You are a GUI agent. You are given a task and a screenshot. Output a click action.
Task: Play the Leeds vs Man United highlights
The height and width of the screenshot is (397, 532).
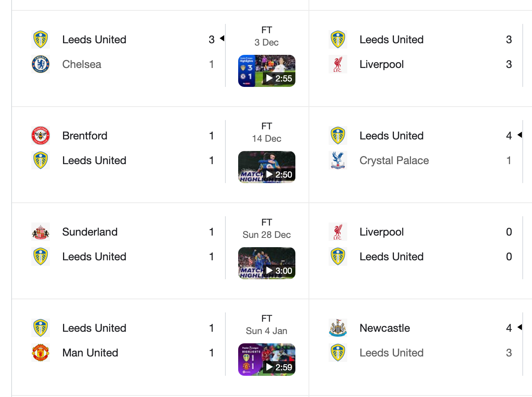coord(267,360)
